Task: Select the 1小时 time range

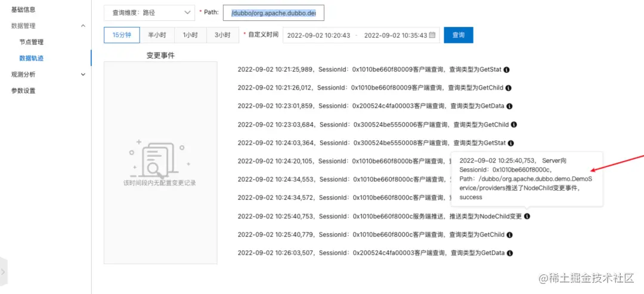Action: 191,35
